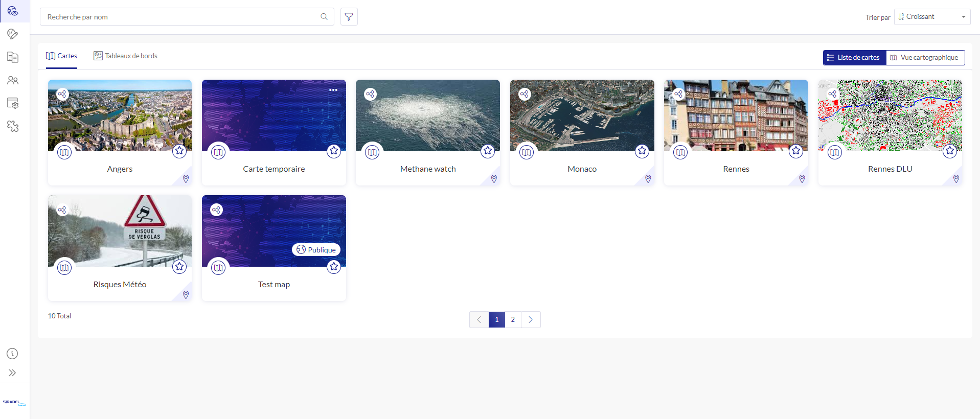The width and height of the screenshot is (980, 419).
Task: Go to previous page arrow
Action: pos(479,319)
